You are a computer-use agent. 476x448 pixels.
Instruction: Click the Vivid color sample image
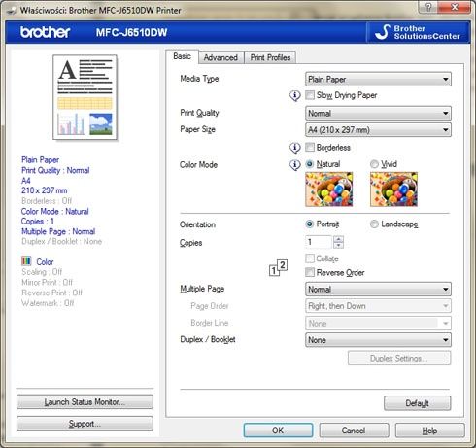(393, 190)
